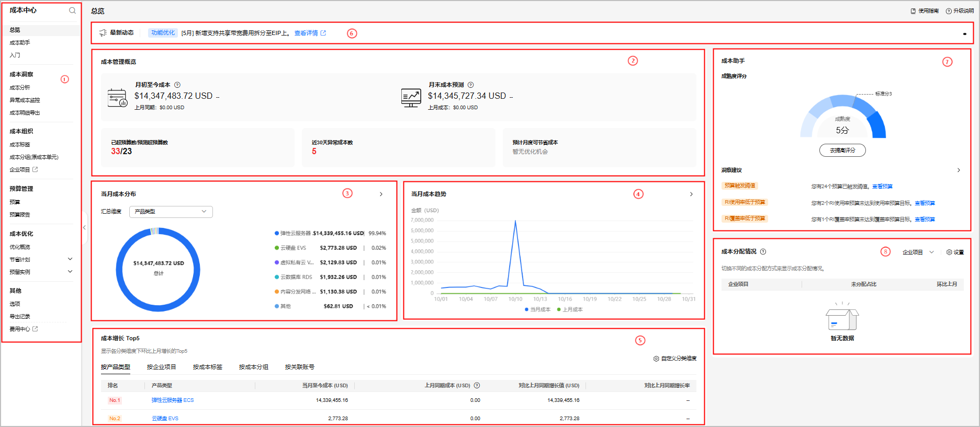This screenshot has width=980, height=427.
Task: Toggle 弹性云服务器 legend item in distribution
Action: pos(293,233)
